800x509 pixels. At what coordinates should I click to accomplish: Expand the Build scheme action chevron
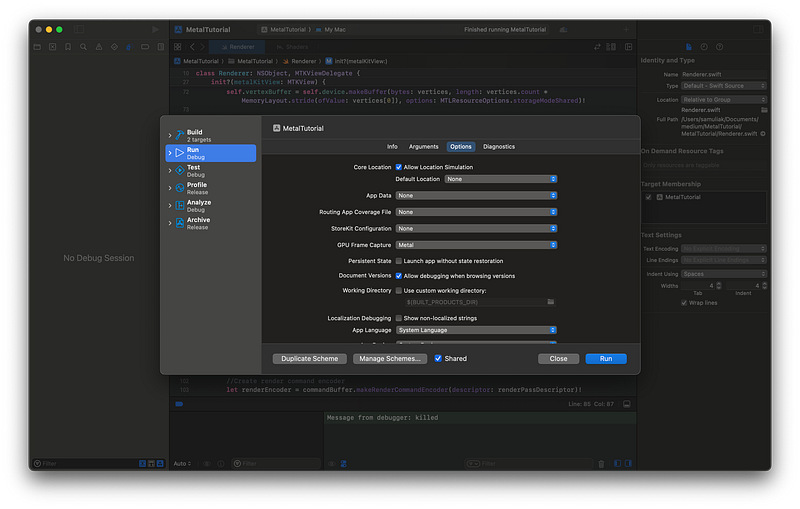(170, 136)
